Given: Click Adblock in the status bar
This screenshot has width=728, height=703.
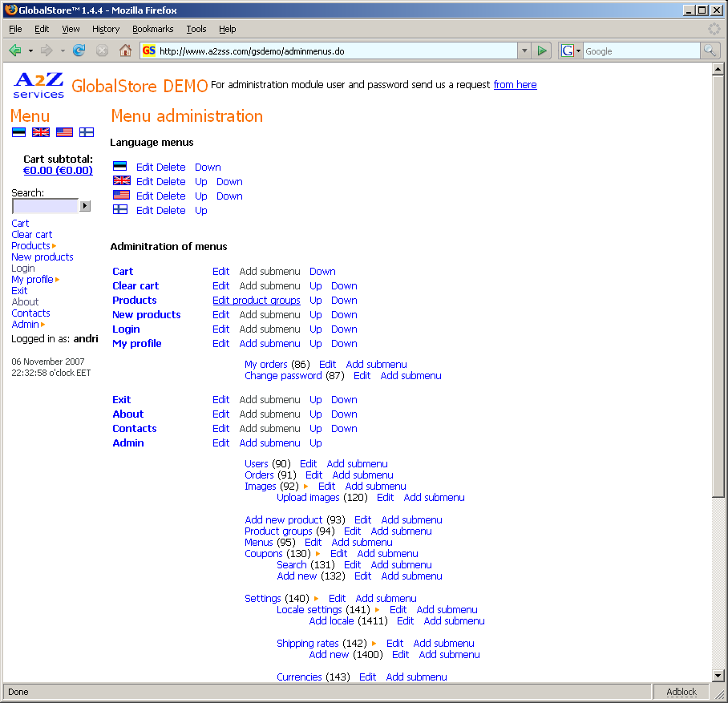Looking at the screenshot, I should [x=681, y=692].
